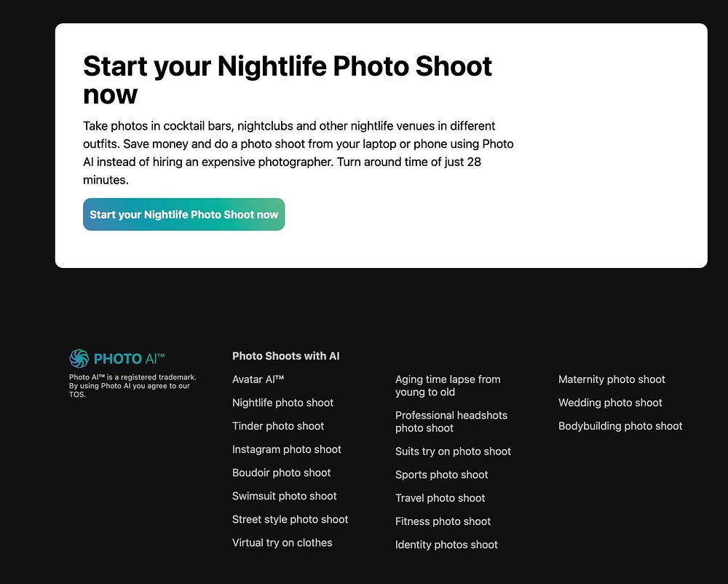Click Bodybuilding photo shoot
Screen dimensions: 728x584
click(620, 426)
